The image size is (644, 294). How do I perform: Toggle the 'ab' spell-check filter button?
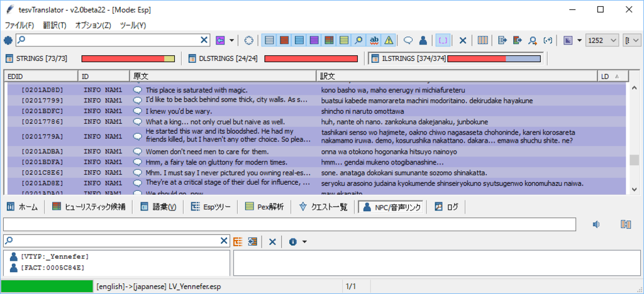tap(374, 40)
